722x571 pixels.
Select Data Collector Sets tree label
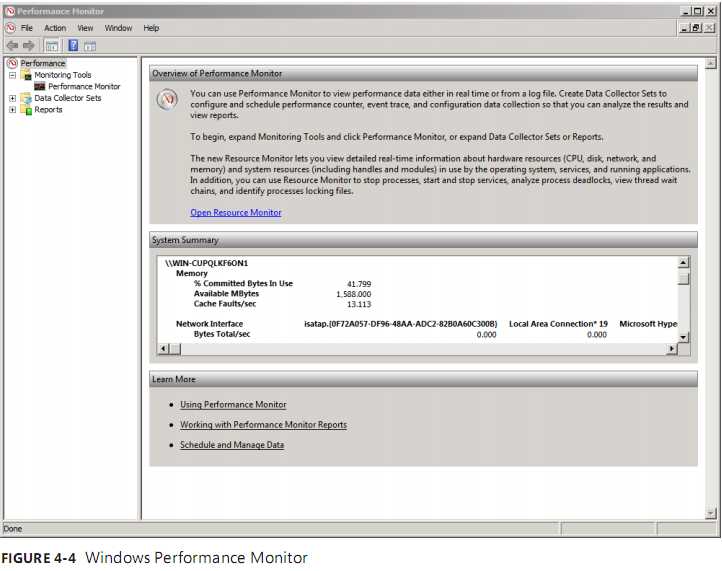[x=68, y=98]
